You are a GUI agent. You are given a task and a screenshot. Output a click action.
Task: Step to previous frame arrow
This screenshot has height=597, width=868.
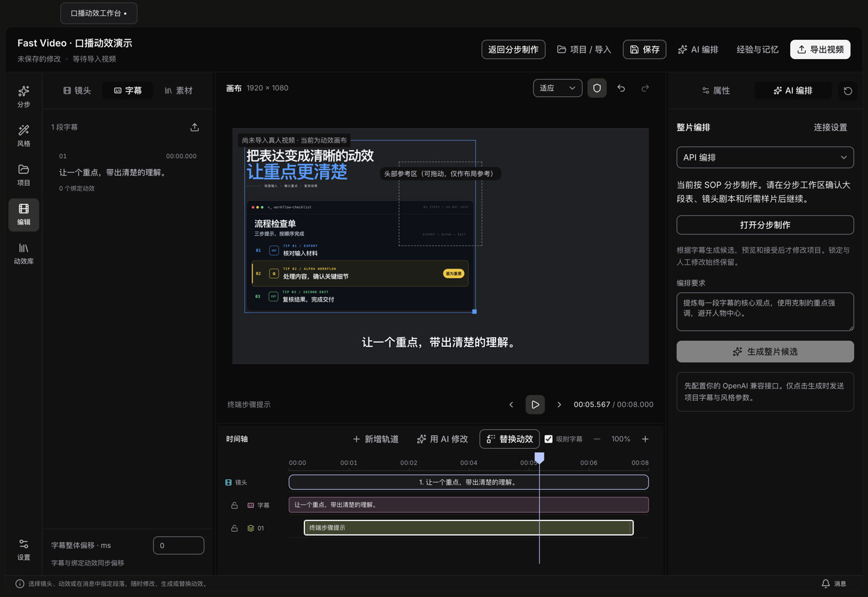[511, 405]
